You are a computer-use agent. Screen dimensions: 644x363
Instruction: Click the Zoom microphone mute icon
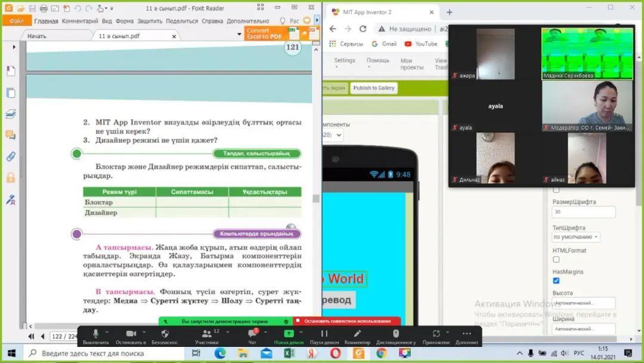95,333
